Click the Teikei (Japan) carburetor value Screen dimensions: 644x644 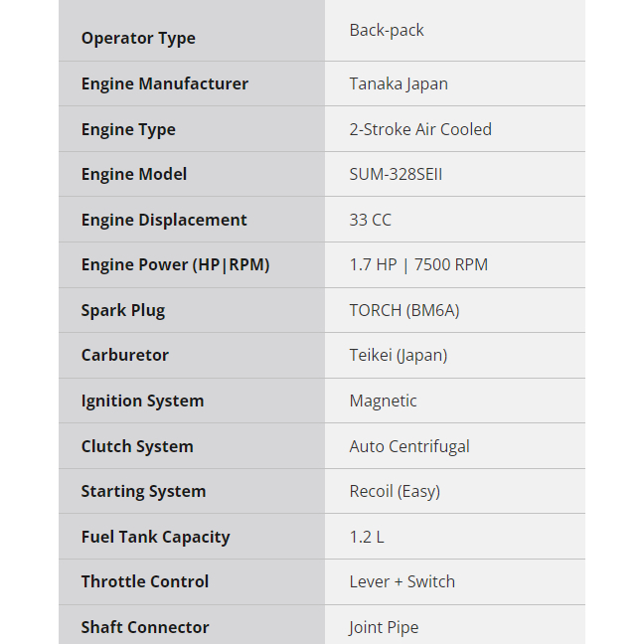pyautogui.click(x=399, y=355)
